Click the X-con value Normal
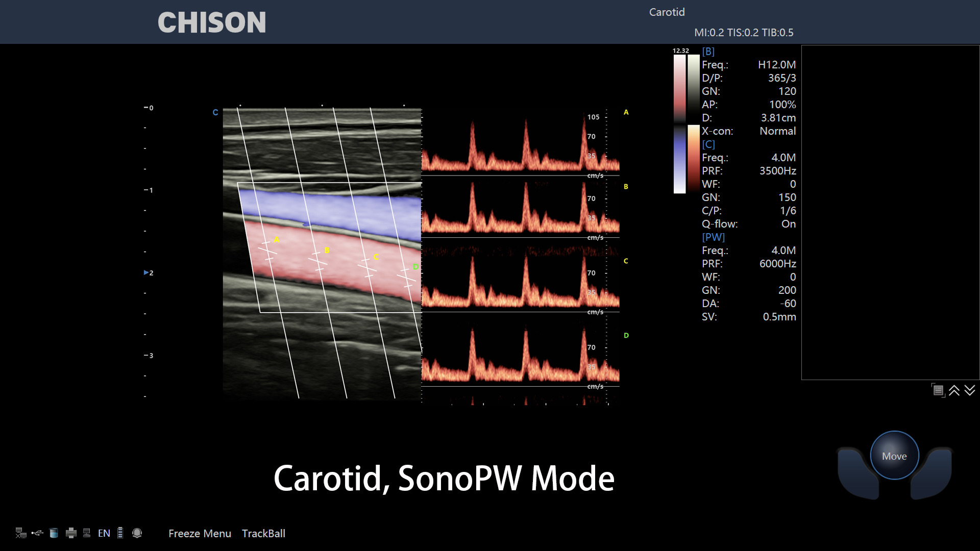 click(x=778, y=131)
